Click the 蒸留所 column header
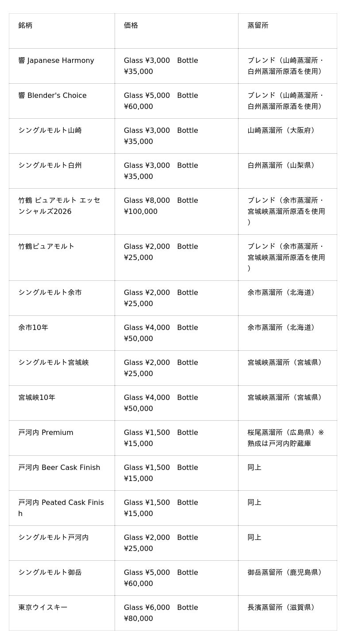Screen dimensions: 354x644 [287, 31]
